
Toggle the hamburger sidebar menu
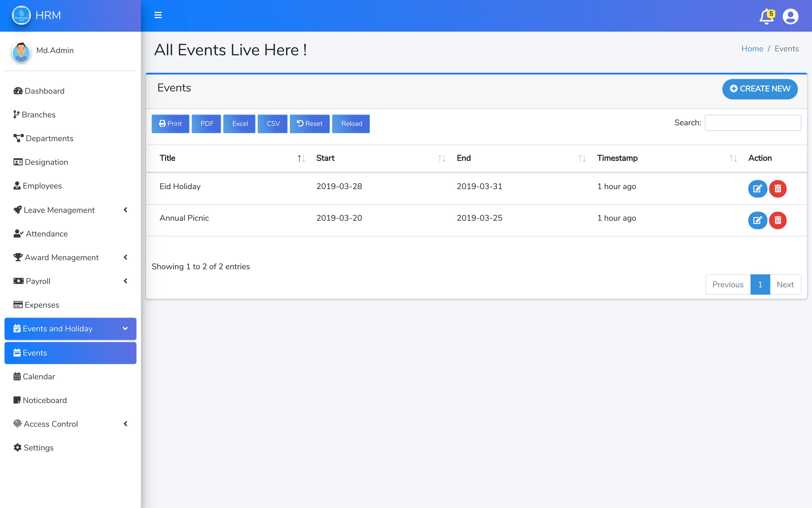point(158,15)
